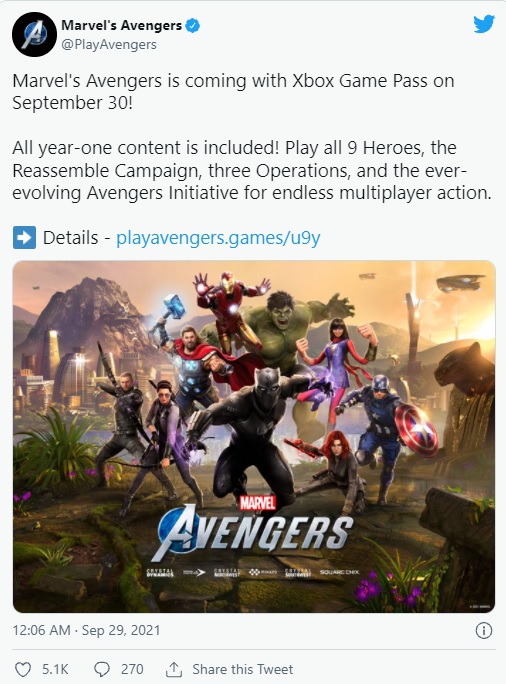Open replies via speech bubble icon

coord(102,669)
